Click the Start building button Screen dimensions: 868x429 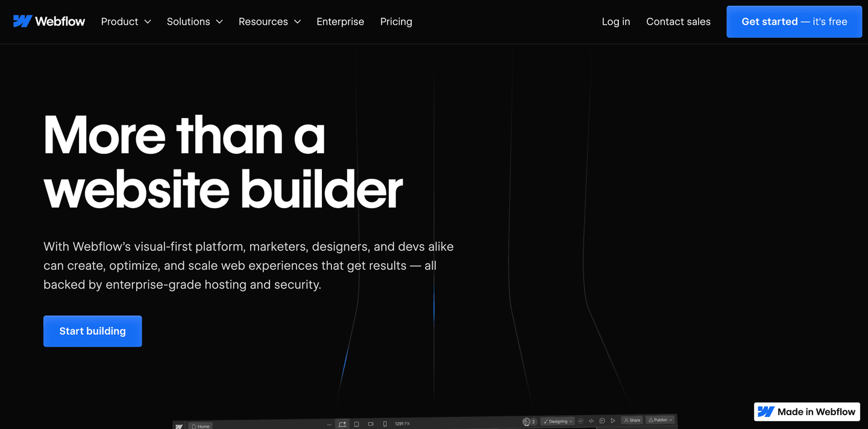(x=92, y=331)
